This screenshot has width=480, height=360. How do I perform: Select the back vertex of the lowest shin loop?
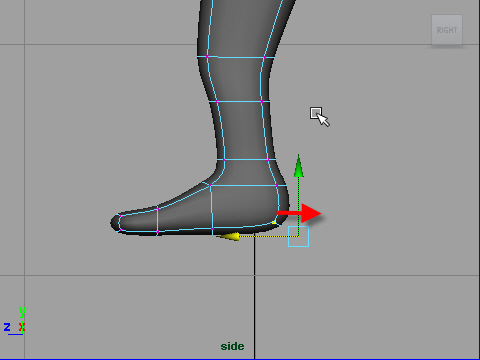pyautogui.click(x=268, y=160)
